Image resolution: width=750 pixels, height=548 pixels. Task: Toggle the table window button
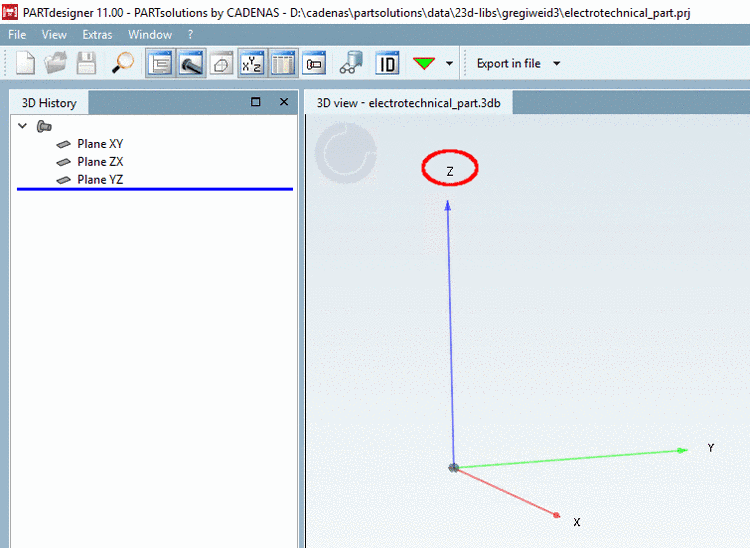click(x=283, y=63)
